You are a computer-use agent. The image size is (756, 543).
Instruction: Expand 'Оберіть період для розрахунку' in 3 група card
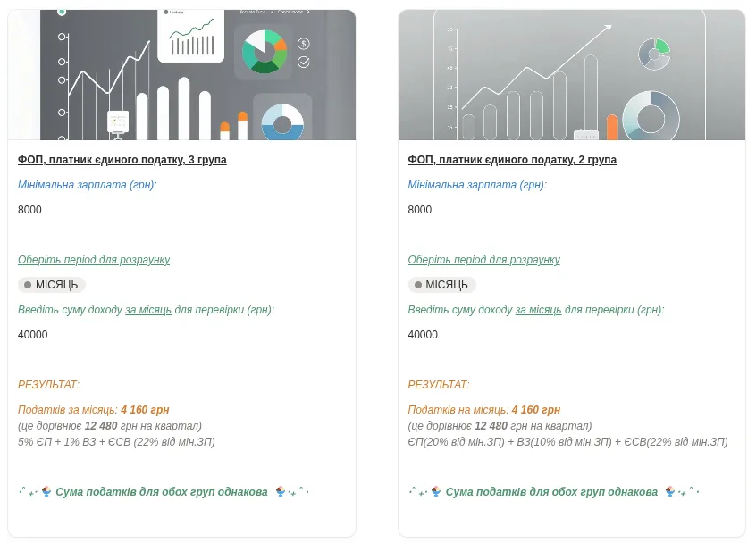pyautogui.click(x=94, y=260)
